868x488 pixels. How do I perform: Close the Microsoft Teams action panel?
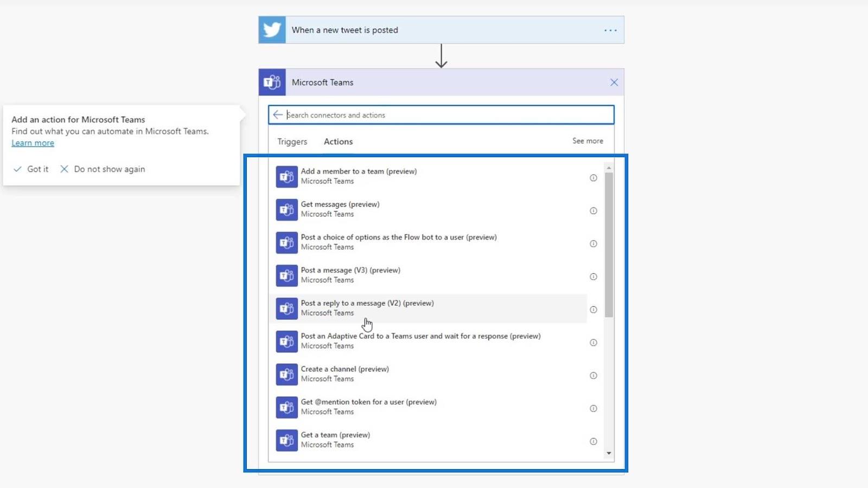[614, 82]
